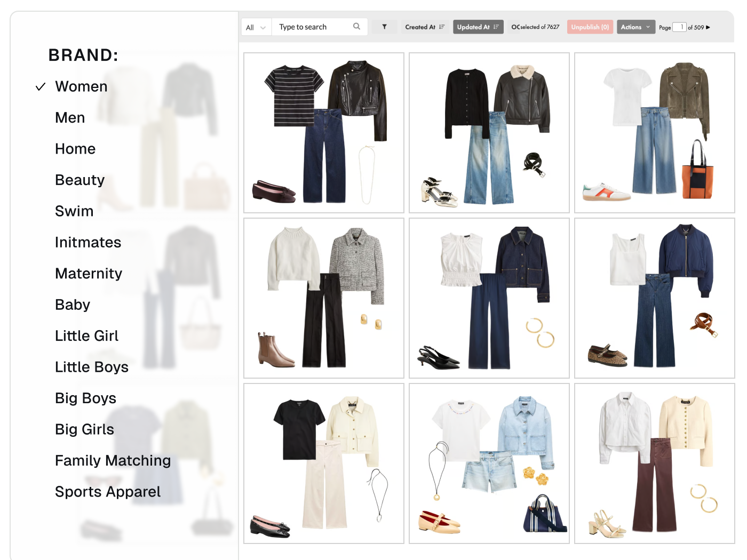Select the denim shorts outfit thumbnail
This screenshot has width=747, height=560.
click(x=489, y=463)
